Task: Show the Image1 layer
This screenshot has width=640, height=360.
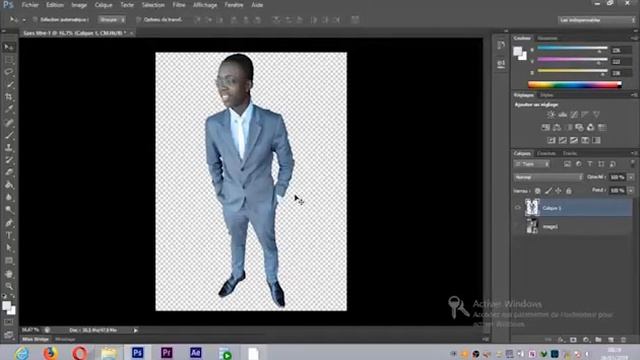Action: coord(518,226)
